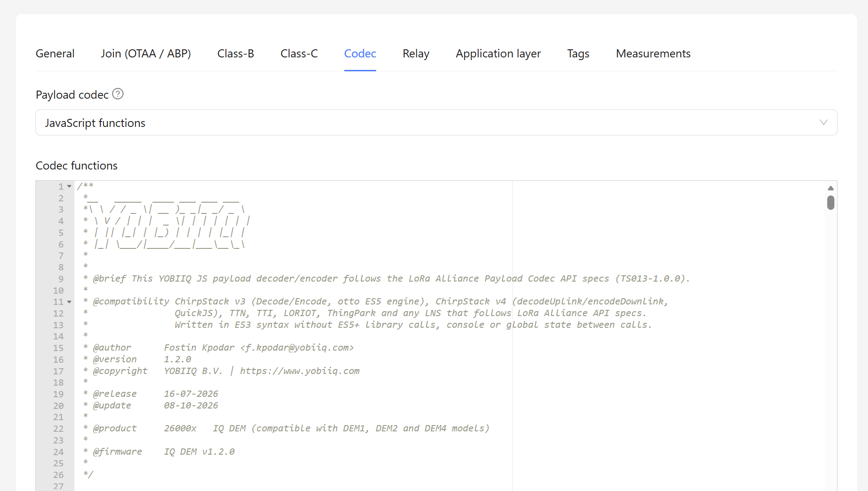Expand the JavaScript functions dropdown arrow
Screen dimensions: 868x491
823,122
